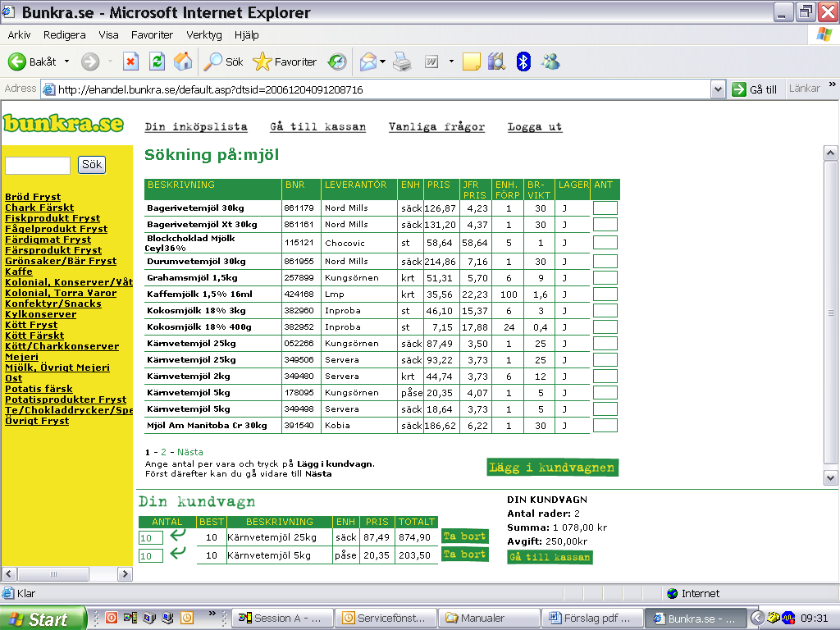
Task: Click Gå till kassan green button
Action: click(550, 557)
